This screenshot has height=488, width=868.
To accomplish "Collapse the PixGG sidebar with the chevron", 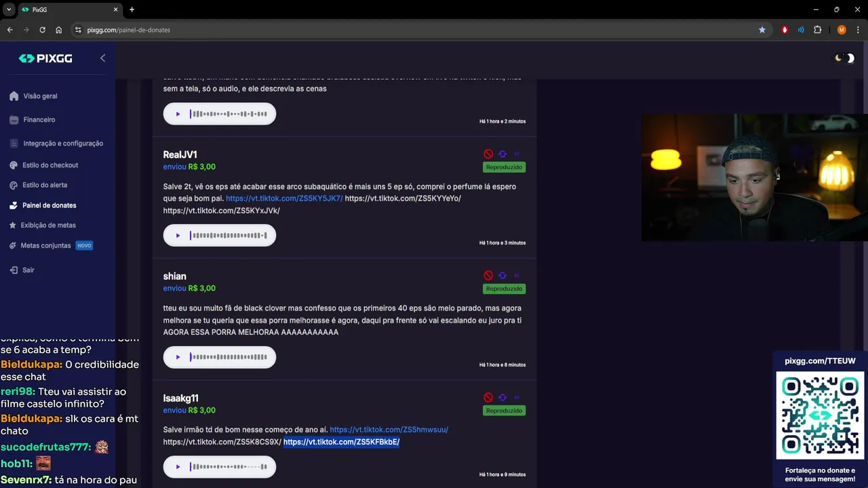I will click(102, 58).
